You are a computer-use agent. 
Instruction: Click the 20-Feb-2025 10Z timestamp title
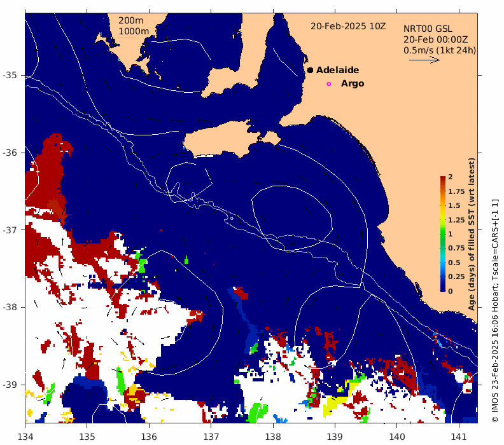[x=348, y=26]
